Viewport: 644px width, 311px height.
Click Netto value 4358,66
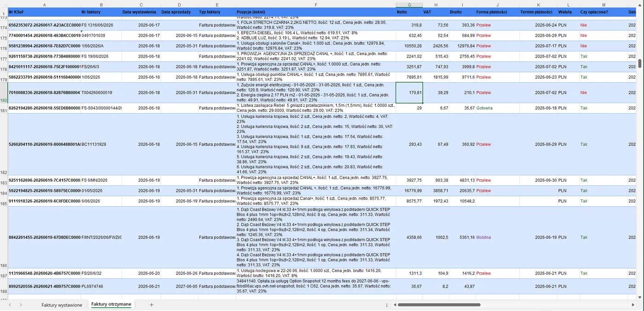409,237
